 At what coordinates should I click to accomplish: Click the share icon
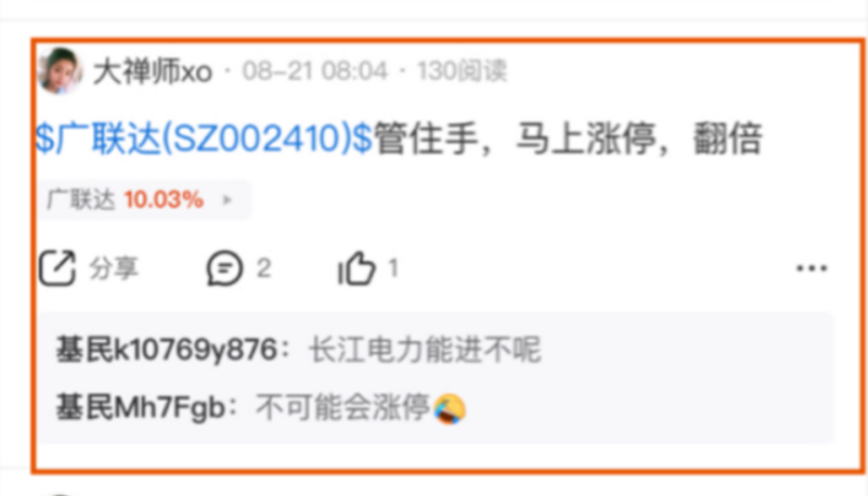coord(57,269)
